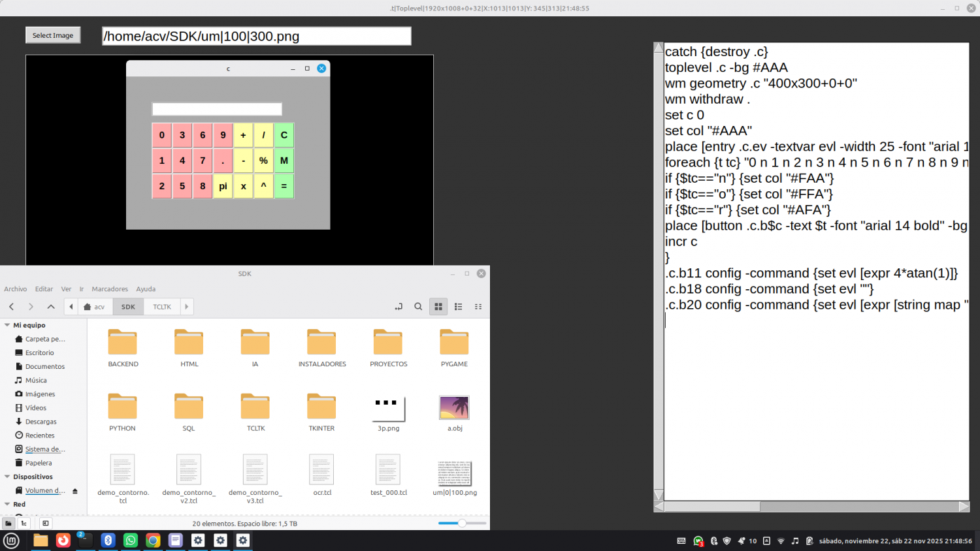This screenshot has width=980, height=551.
Task: Click the image path text field
Action: pos(257,36)
